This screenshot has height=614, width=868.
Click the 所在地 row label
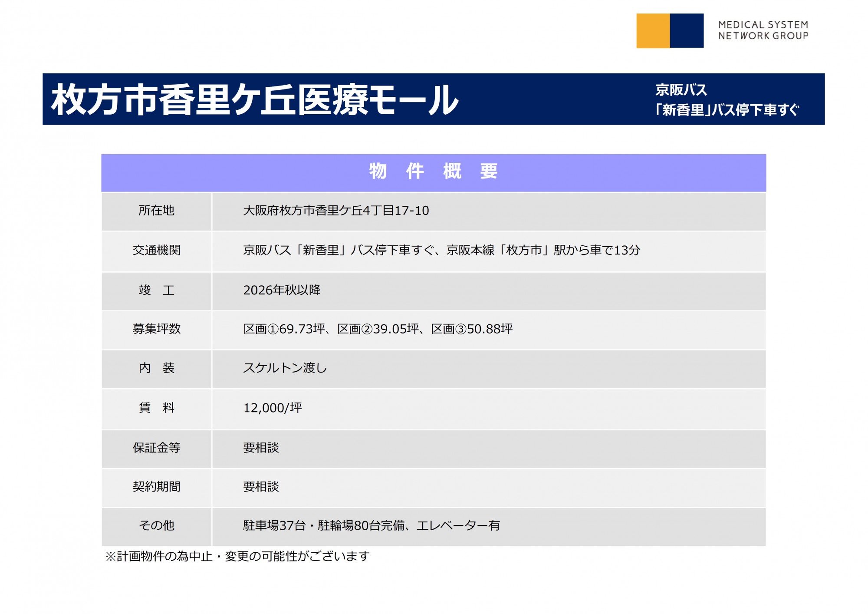[156, 211]
